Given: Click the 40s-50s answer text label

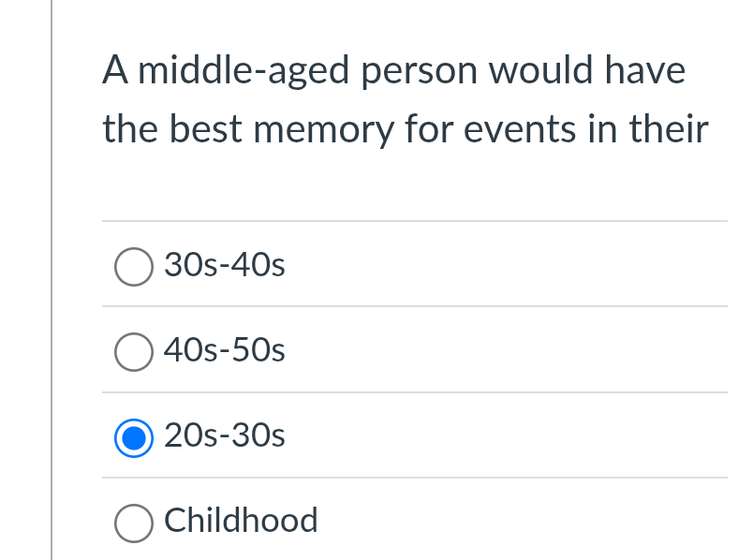Looking at the screenshot, I should point(224,350).
